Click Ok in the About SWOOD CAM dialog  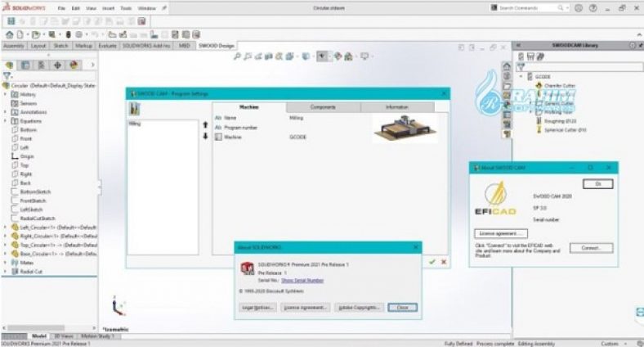coord(598,184)
